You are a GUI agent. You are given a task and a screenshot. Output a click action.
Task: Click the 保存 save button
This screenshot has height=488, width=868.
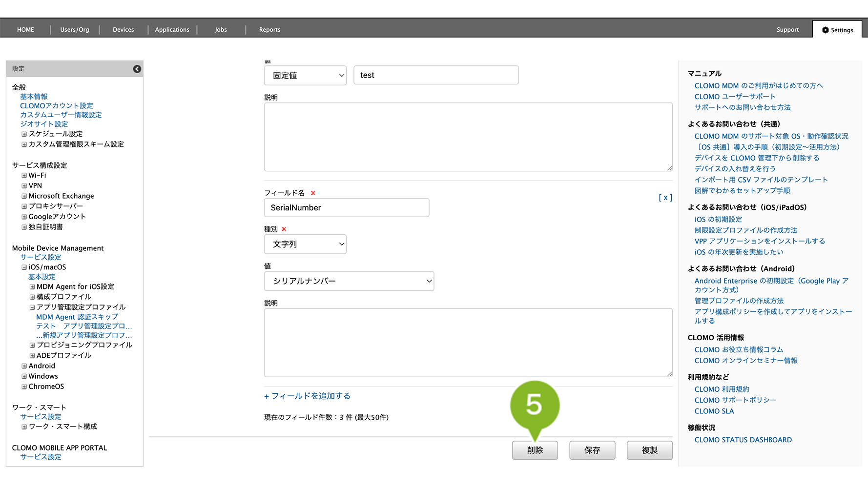coord(592,450)
